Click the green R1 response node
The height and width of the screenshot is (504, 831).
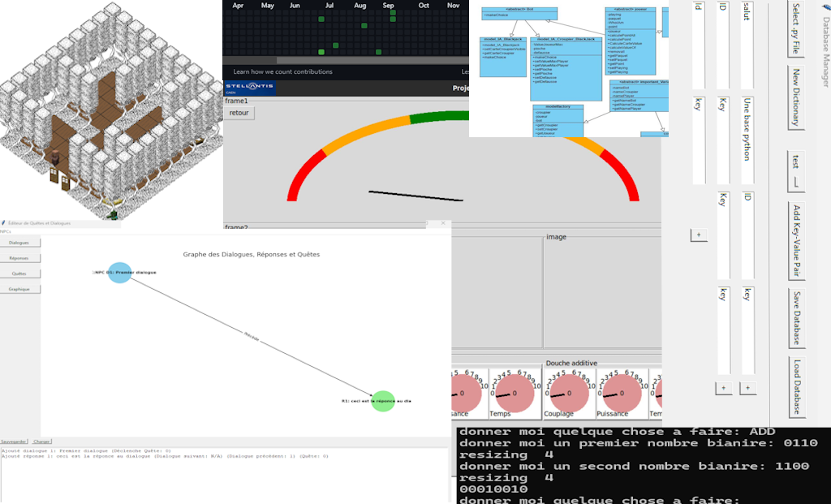(x=382, y=401)
